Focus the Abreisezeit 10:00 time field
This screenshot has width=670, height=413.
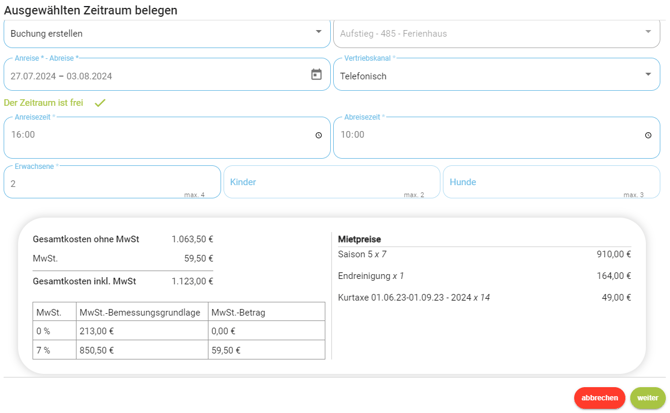480,135
